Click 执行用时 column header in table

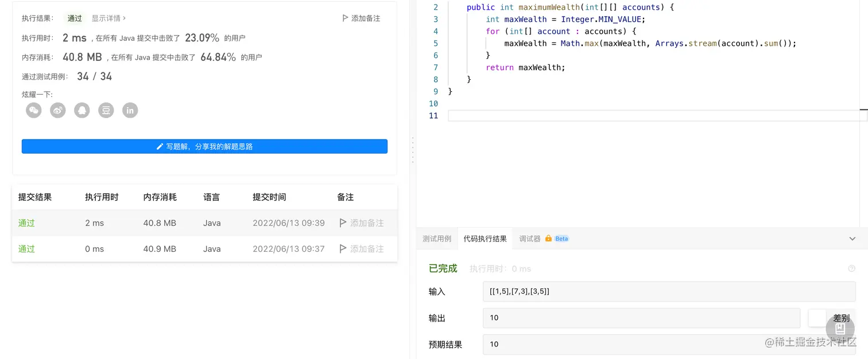tap(102, 197)
